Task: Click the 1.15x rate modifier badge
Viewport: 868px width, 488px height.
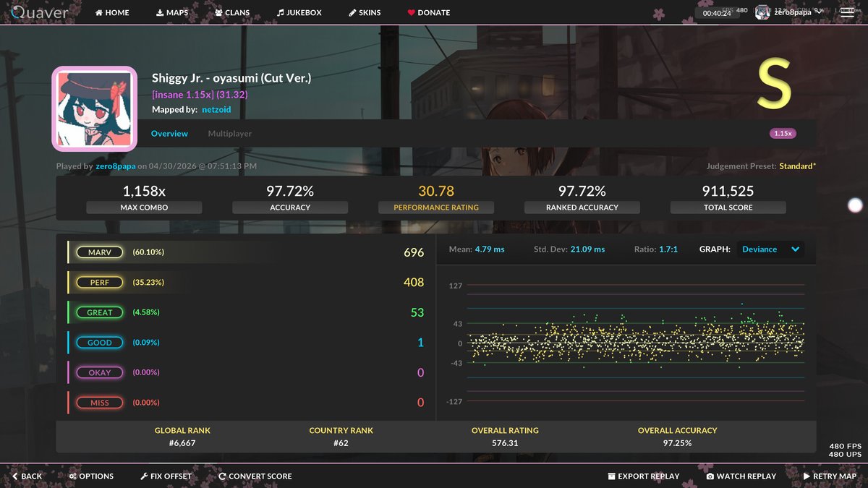Action: click(x=783, y=134)
